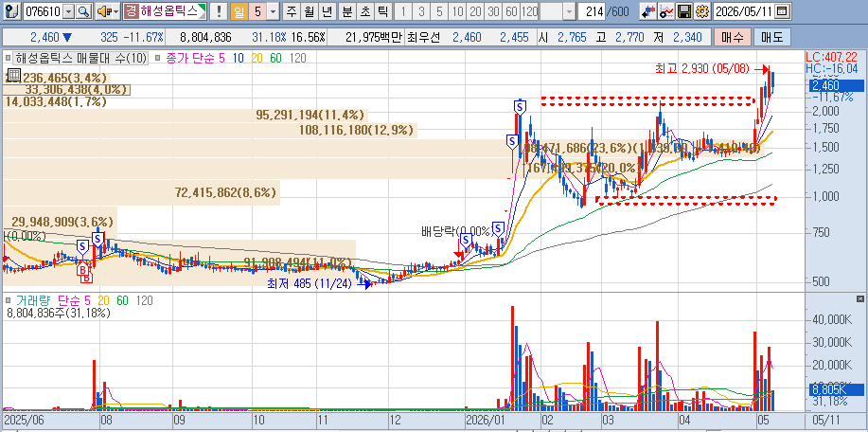Click the red arrow at 최고 2,930

tap(762, 69)
